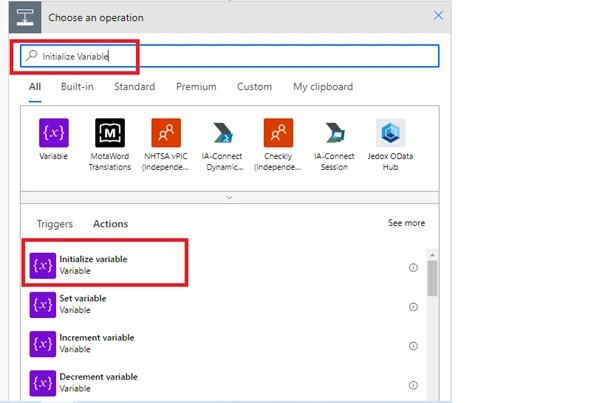Show info for Decrement variable action

[413, 385]
